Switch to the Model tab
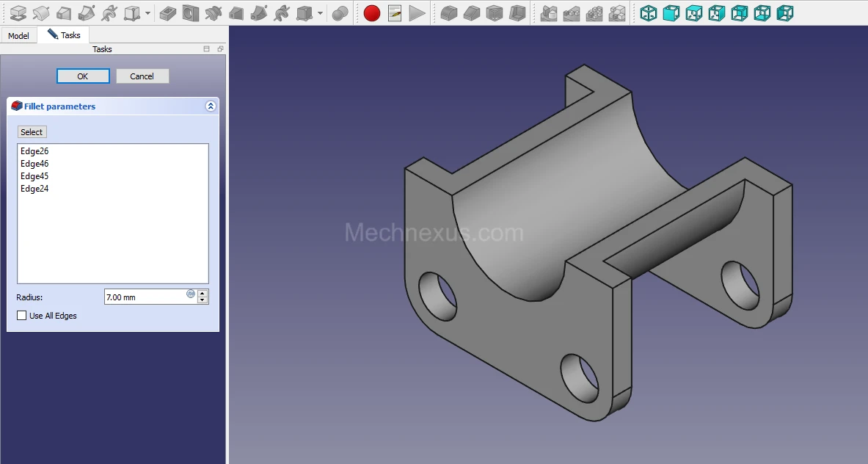Viewport: 868px width, 464px height. tap(19, 36)
